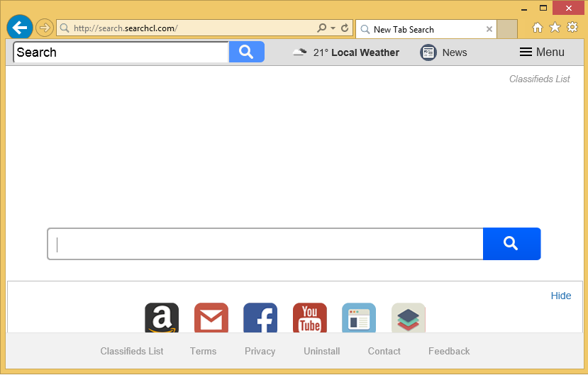Open 21° Local Weather link
The width and height of the screenshot is (588, 375).
tap(356, 52)
